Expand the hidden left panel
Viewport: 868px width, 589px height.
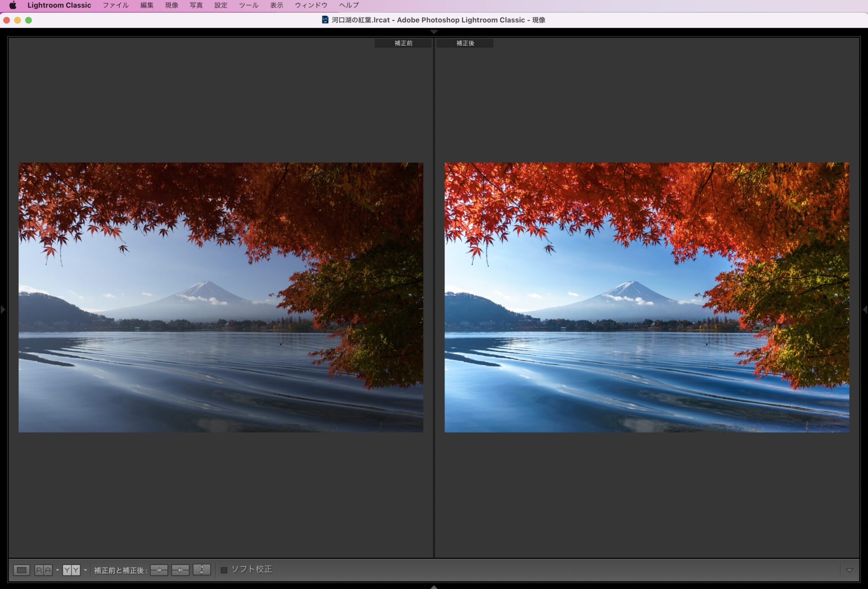pyautogui.click(x=3, y=310)
